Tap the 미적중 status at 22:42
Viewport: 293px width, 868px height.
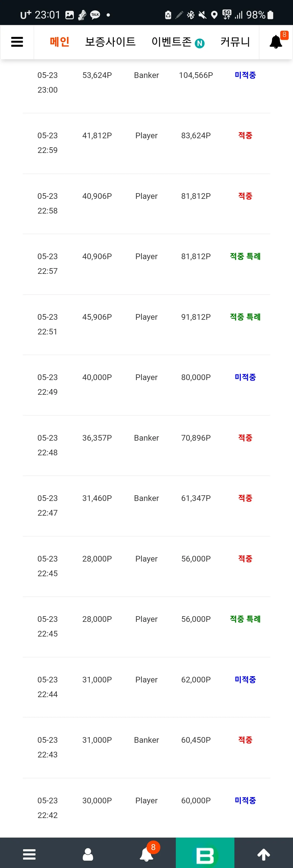[245, 801]
